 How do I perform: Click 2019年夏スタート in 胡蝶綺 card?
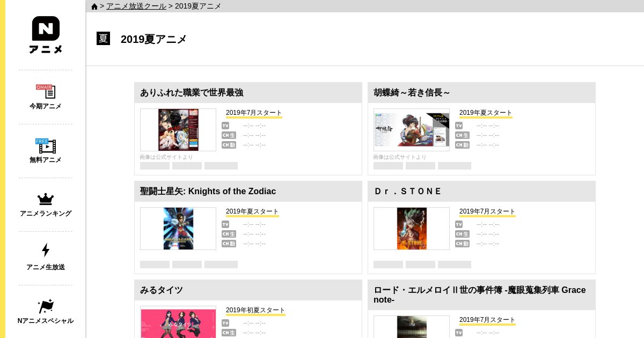click(x=486, y=113)
